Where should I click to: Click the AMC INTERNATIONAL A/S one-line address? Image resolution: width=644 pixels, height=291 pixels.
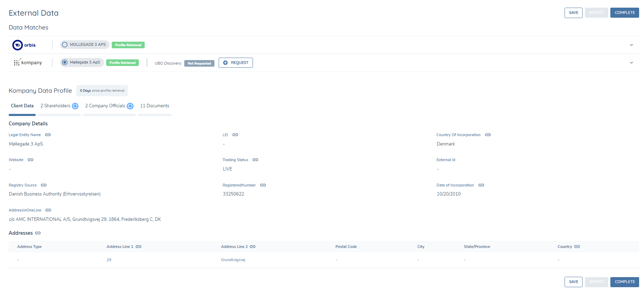tap(85, 219)
